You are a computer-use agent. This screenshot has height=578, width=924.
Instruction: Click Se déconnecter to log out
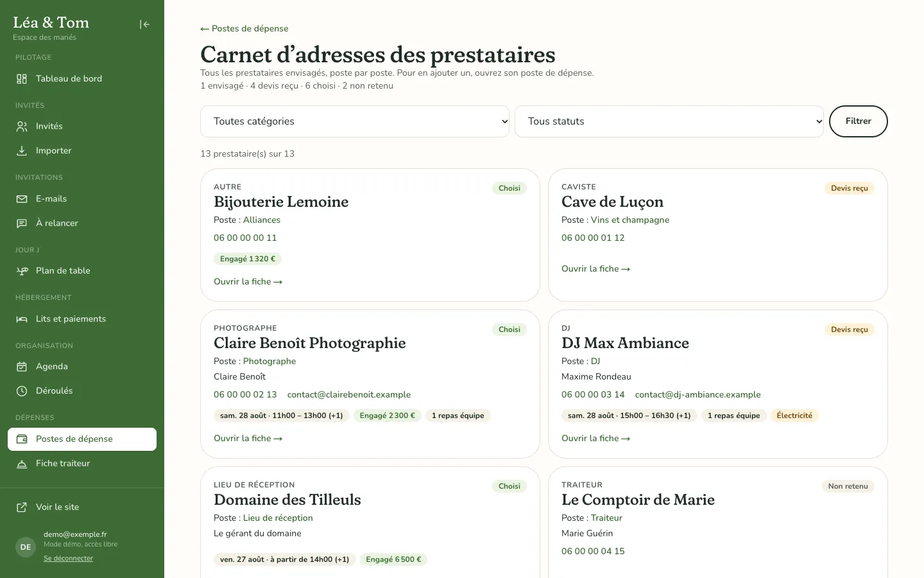click(68, 559)
